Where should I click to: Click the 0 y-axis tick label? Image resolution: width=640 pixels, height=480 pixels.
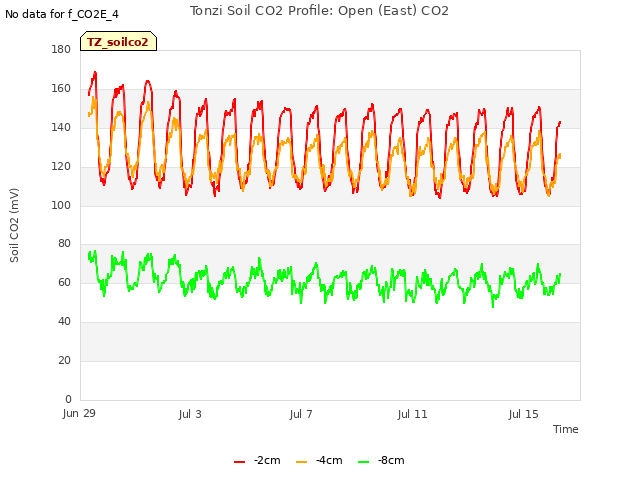pos(68,399)
